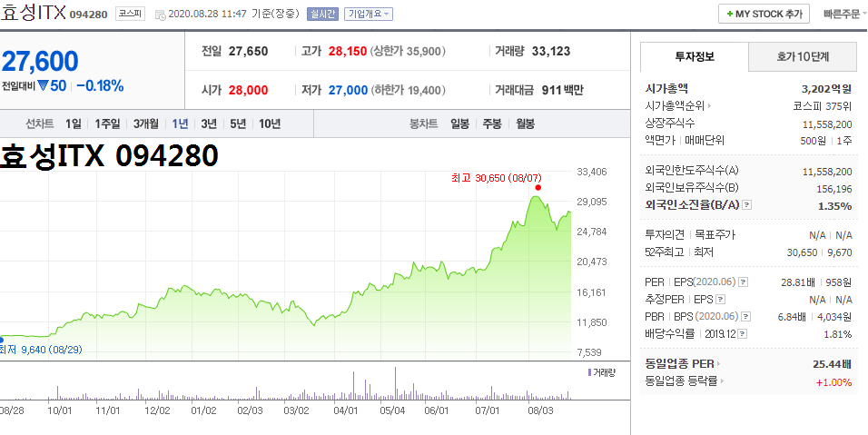Show the 주봉 weekly candle chart
868x435 pixels.
click(x=492, y=124)
